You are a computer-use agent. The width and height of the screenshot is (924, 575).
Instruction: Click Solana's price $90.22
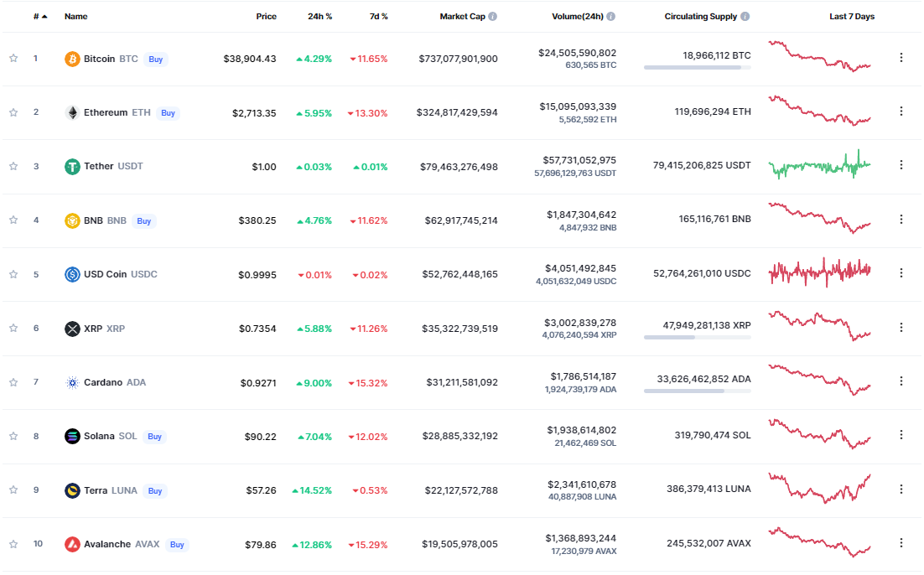261,437
